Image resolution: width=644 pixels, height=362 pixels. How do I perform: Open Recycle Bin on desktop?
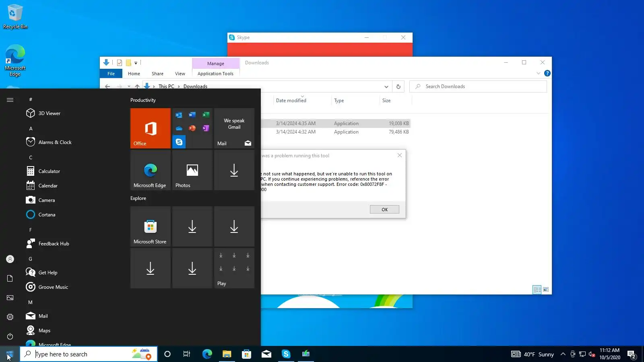coord(15,17)
